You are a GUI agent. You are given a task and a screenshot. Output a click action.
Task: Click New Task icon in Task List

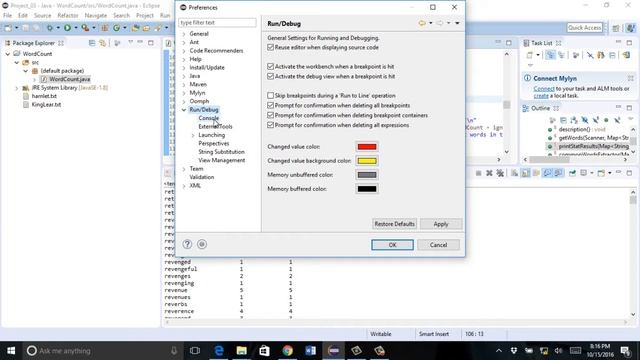pyautogui.click(x=529, y=55)
